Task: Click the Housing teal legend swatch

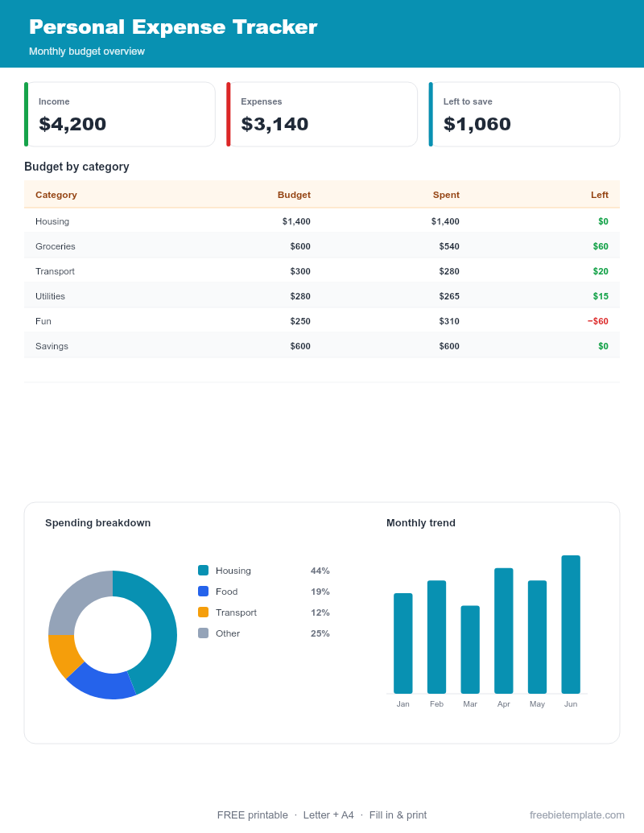Action: point(203,571)
